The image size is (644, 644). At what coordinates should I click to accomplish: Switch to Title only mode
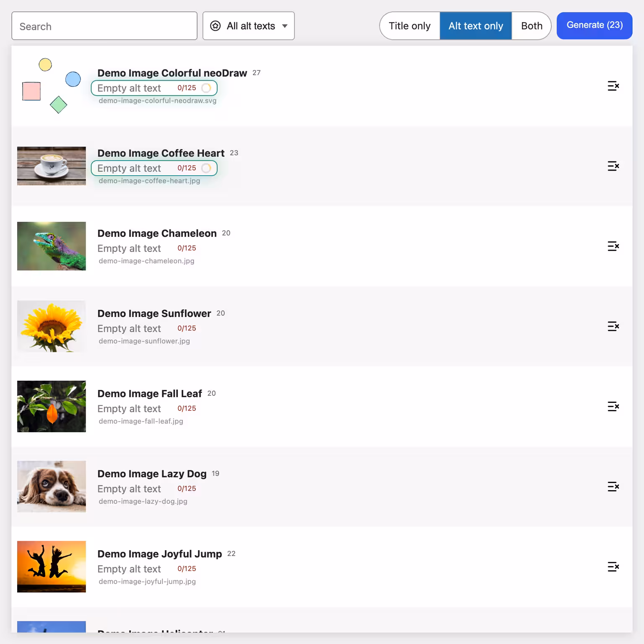pyautogui.click(x=410, y=26)
